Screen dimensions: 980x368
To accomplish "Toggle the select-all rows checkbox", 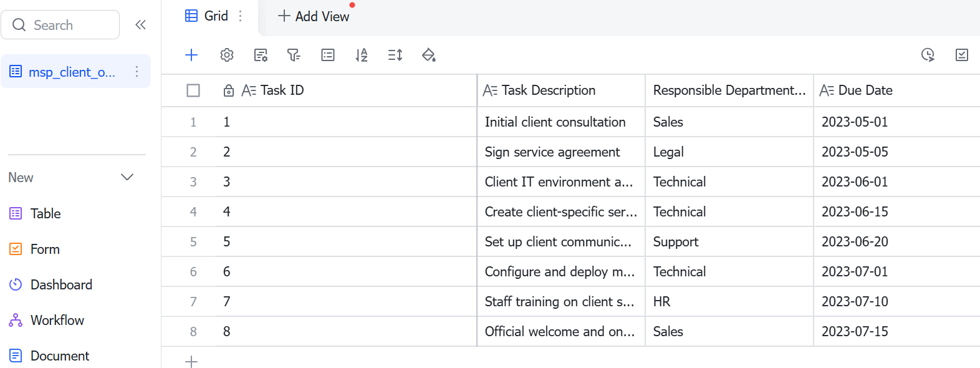I will point(193,90).
